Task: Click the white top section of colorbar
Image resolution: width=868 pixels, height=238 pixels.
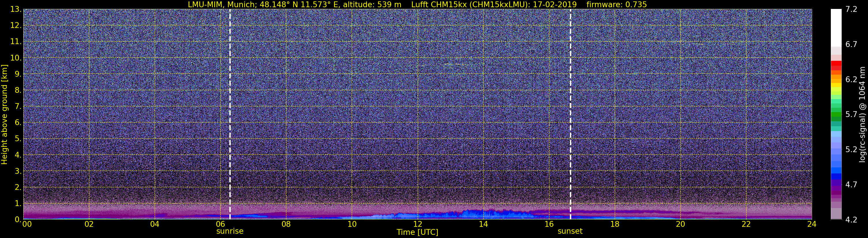Action: coord(836,28)
